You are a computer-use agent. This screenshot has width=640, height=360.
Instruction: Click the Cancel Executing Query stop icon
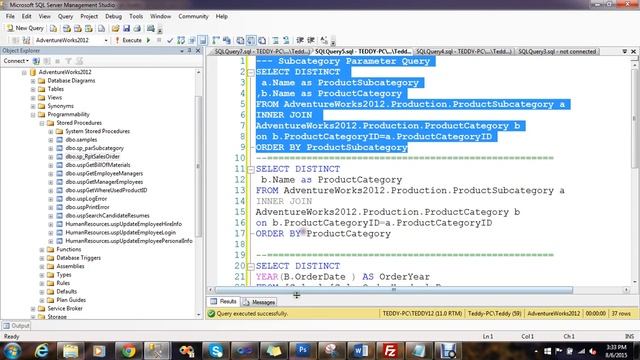tap(159, 40)
